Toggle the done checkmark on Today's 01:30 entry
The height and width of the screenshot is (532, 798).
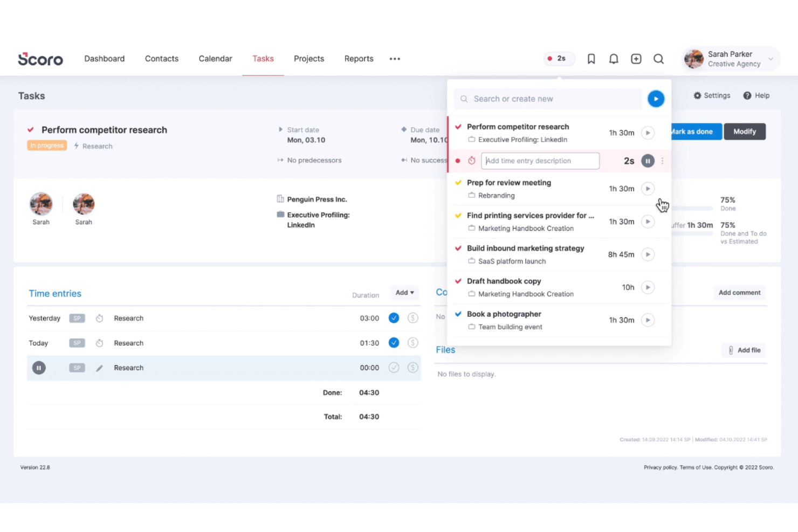tap(394, 342)
